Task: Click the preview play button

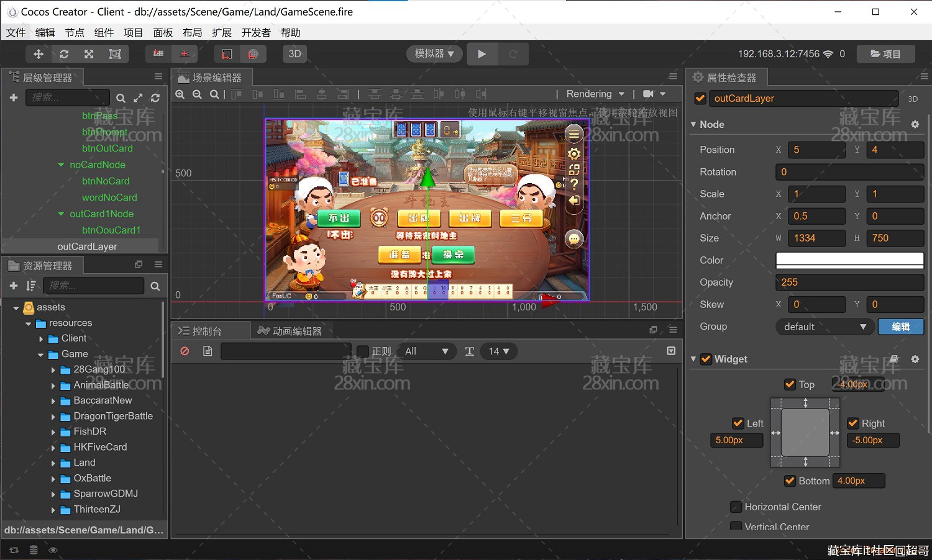Action: [x=482, y=54]
